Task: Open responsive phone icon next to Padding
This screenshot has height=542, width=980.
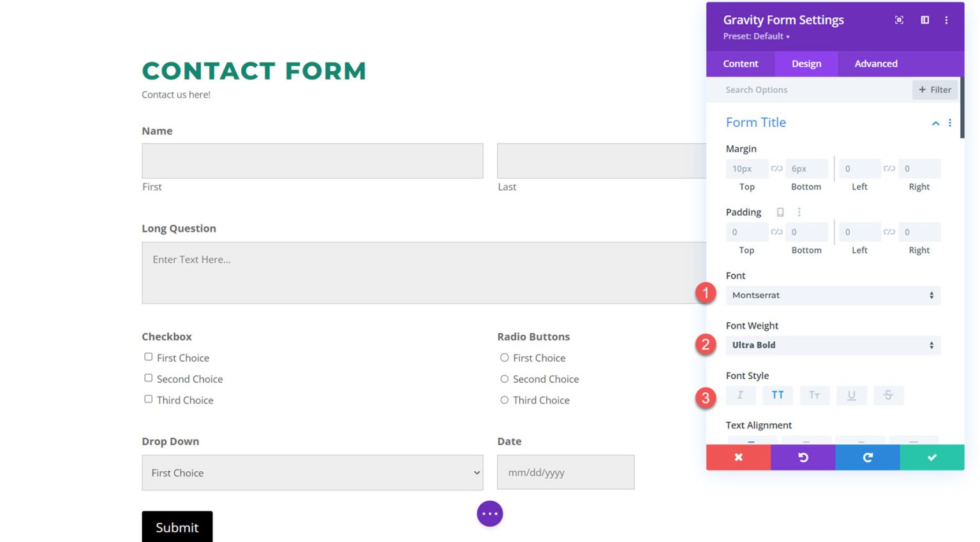Action: [780, 212]
